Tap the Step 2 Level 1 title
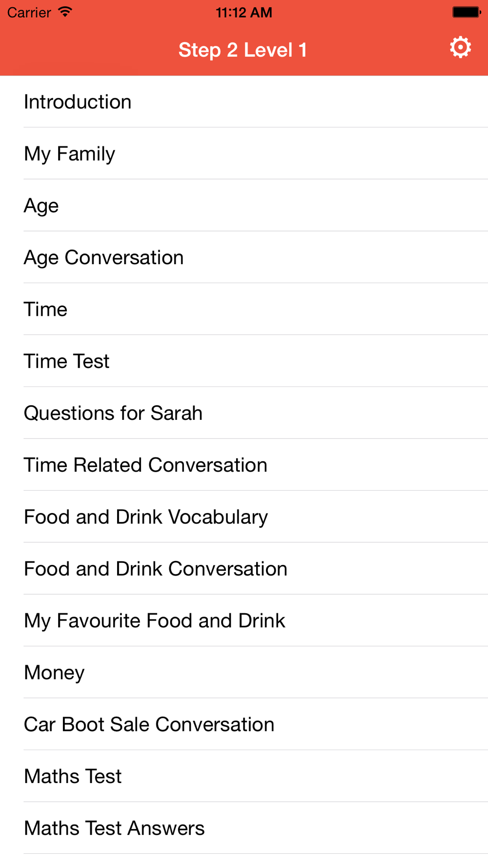The width and height of the screenshot is (488, 868). (243, 50)
